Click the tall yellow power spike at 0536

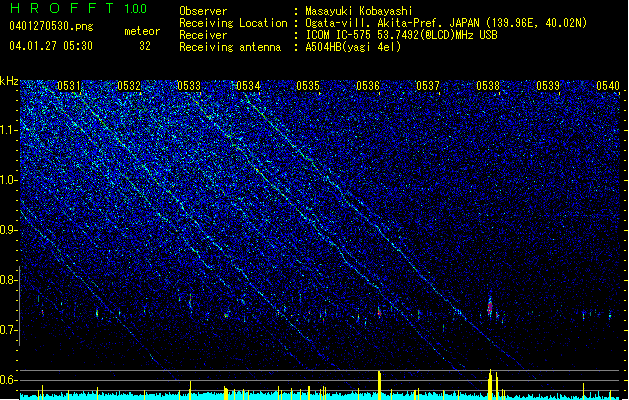[379, 385]
